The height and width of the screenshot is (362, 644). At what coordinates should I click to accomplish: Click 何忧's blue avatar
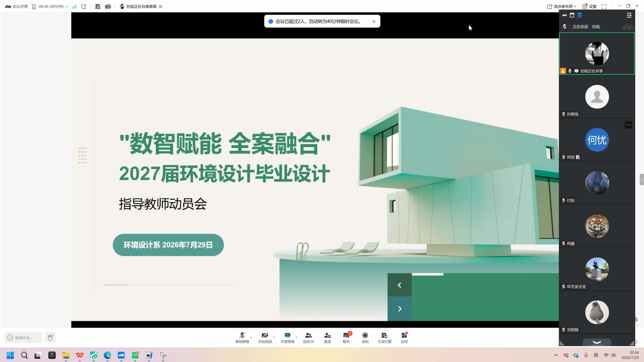(x=597, y=140)
